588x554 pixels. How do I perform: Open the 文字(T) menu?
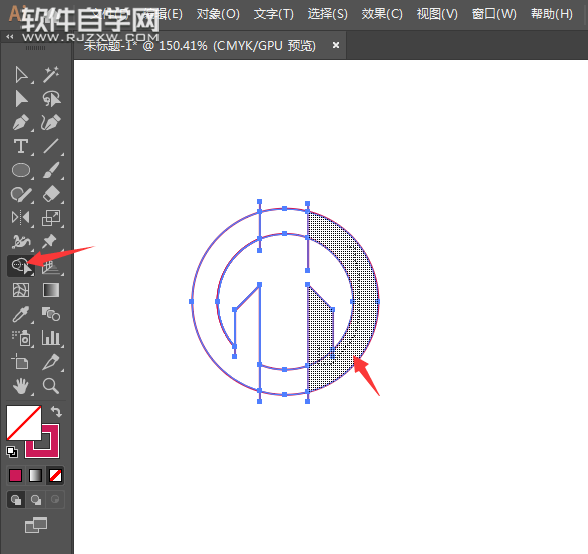273,14
